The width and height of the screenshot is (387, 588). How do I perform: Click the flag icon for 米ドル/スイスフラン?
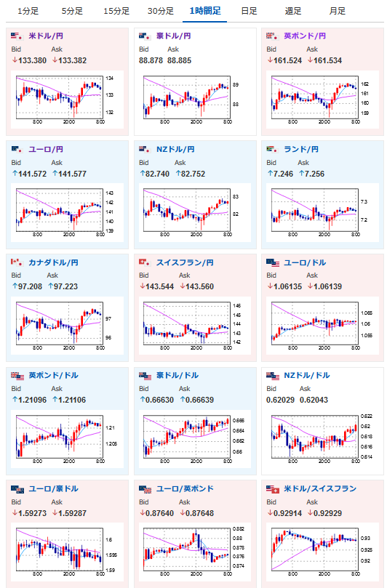click(273, 489)
